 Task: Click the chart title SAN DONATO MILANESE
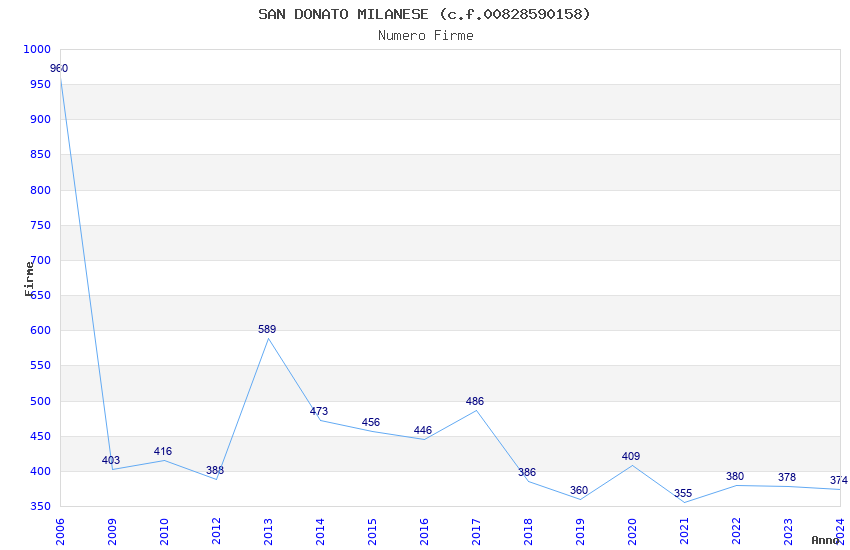[x=424, y=14]
